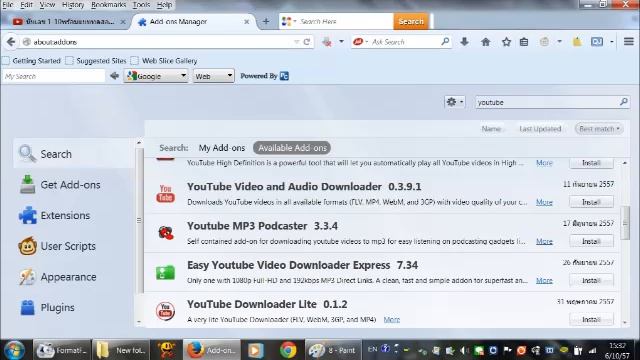Viewport: 640px width, 360px height.
Task: Open the Edit menu
Action: tap(26, 4)
